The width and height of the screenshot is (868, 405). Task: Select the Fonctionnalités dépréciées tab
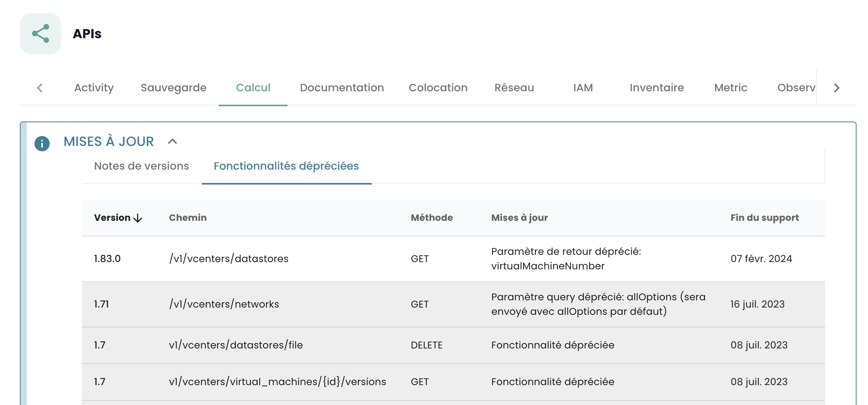(286, 166)
